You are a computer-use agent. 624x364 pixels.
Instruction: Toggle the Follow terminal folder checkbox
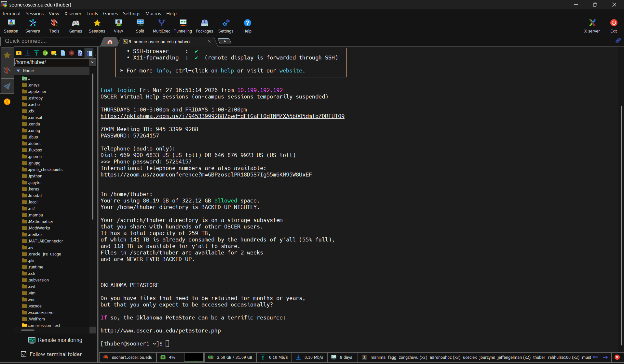pyautogui.click(x=24, y=354)
